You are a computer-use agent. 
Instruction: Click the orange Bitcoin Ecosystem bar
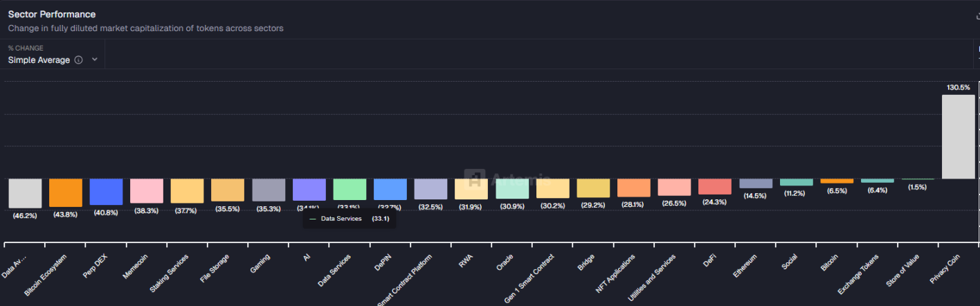pyautogui.click(x=66, y=192)
